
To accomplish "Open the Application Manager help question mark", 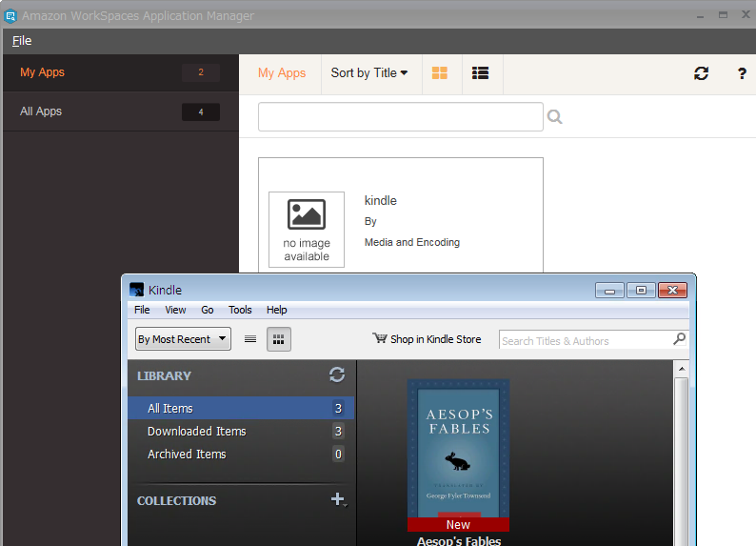I will tap(742, 73).
